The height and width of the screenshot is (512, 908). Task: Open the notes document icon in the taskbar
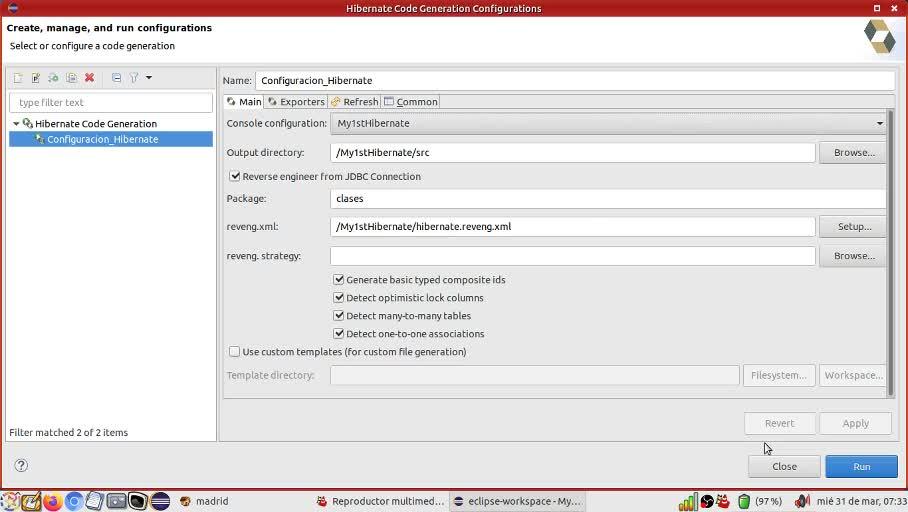click(95, 501)
